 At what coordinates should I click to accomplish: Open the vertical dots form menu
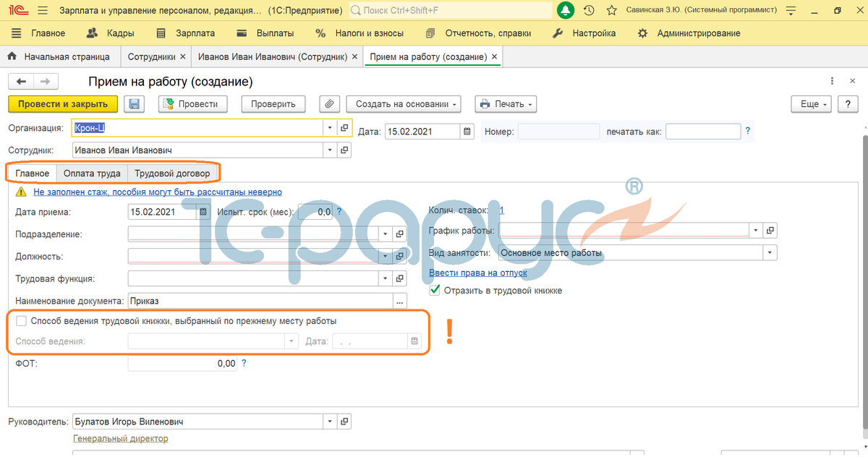pyautogui.click(x=833, y=82)
